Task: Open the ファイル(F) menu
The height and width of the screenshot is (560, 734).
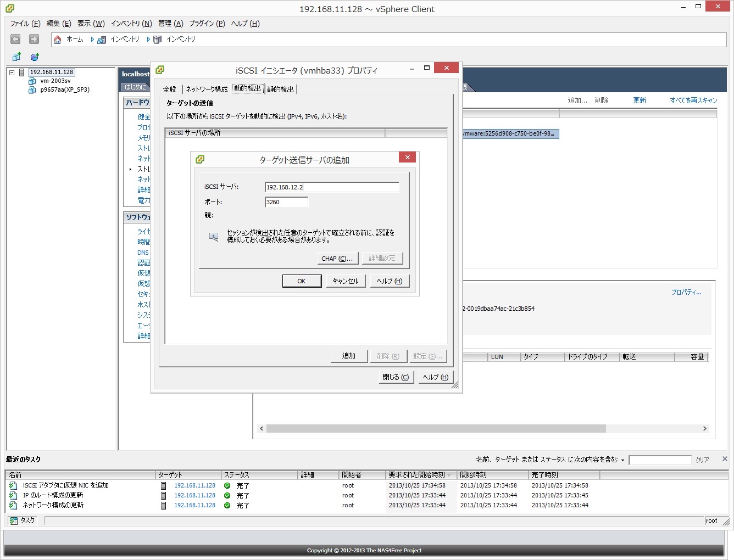Action: [x=25, y=24]
